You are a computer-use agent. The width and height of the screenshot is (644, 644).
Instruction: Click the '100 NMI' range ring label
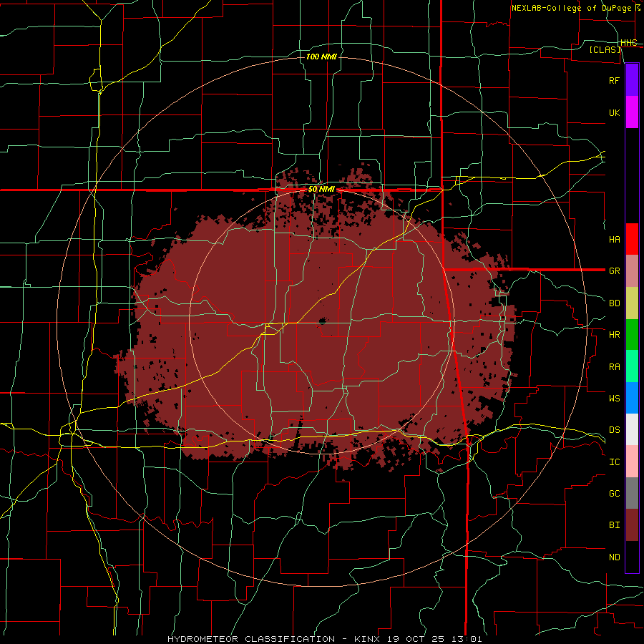tap(321, 57)
